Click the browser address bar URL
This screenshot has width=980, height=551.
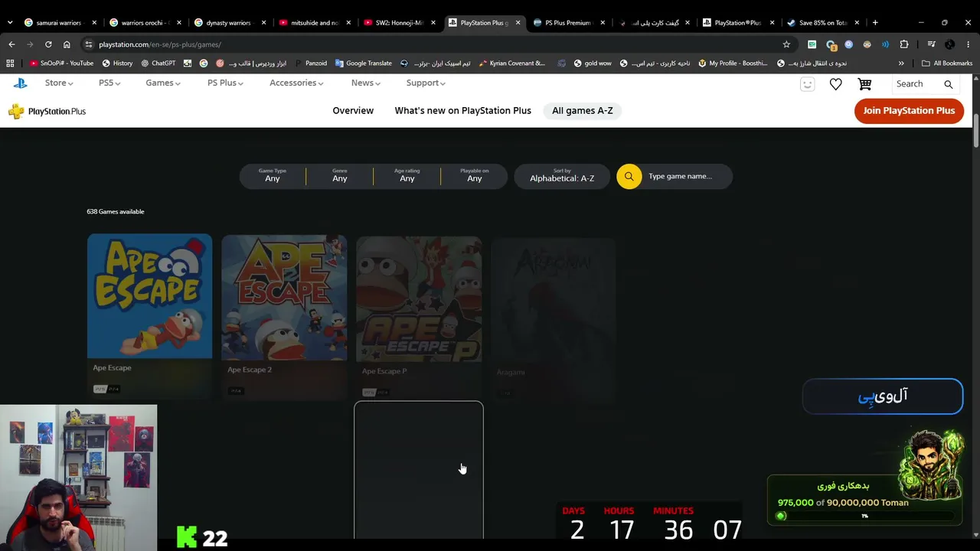160,44
